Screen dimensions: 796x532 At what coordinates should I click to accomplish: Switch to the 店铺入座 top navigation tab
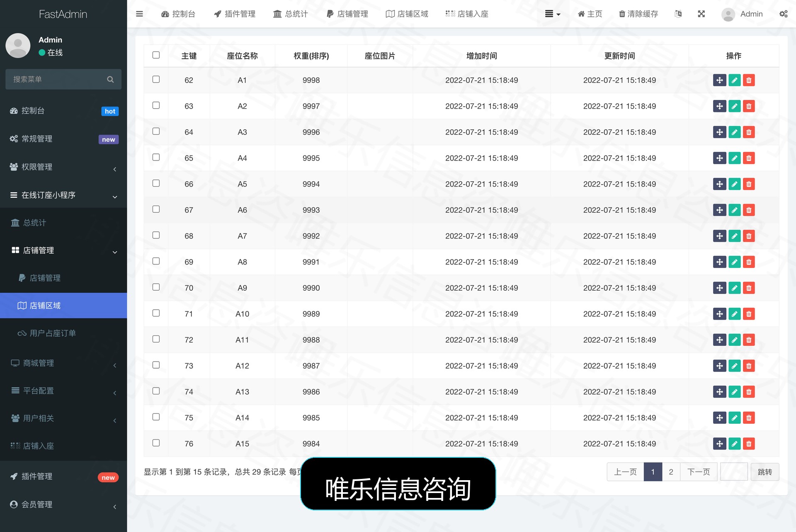click(467, 14)
